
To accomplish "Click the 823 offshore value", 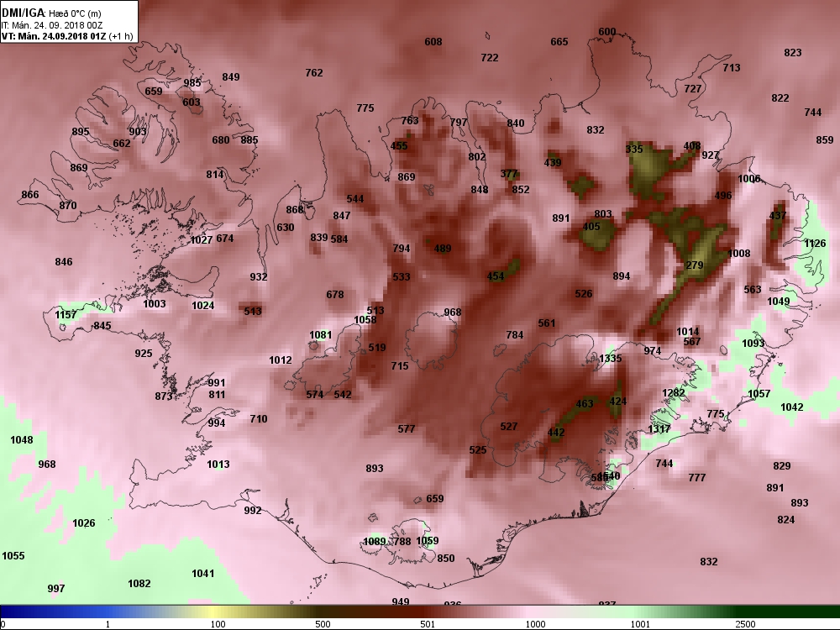I will [793, 52].
